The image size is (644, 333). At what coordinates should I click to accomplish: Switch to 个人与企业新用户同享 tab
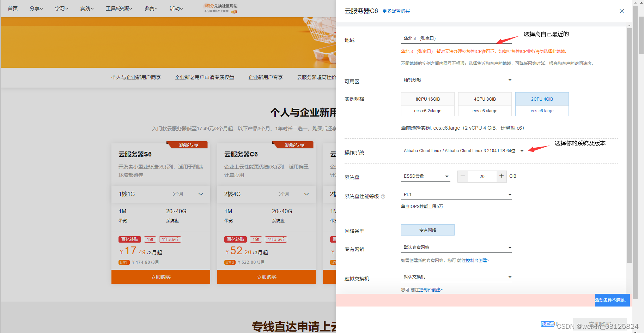136,77
